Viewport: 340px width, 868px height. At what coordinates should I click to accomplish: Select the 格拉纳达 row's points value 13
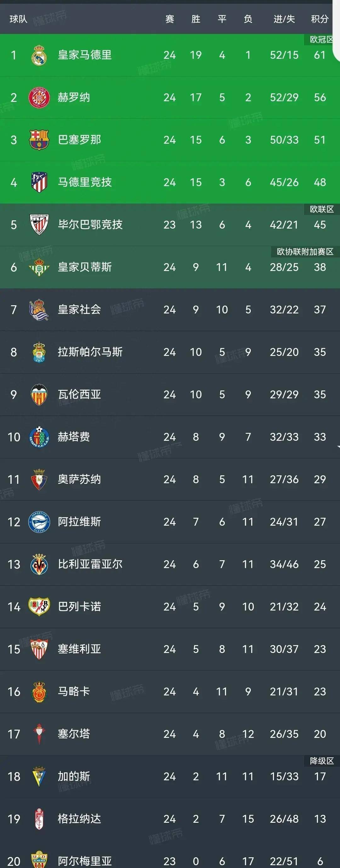(x=320, y=819)
